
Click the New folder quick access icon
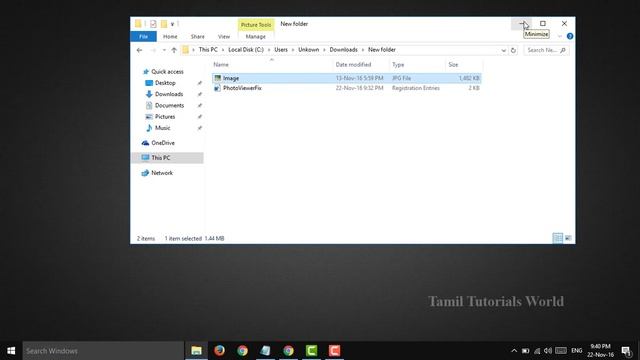click(164, 24)
